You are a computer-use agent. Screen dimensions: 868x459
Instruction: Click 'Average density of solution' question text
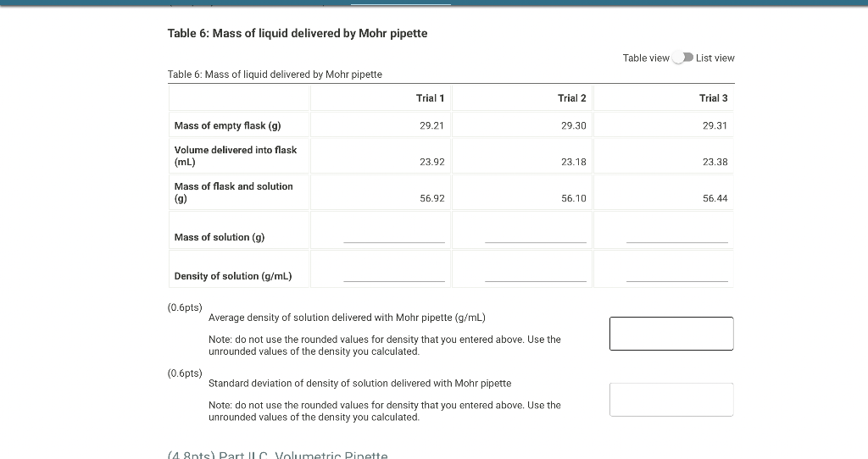(x=347, y=318)
